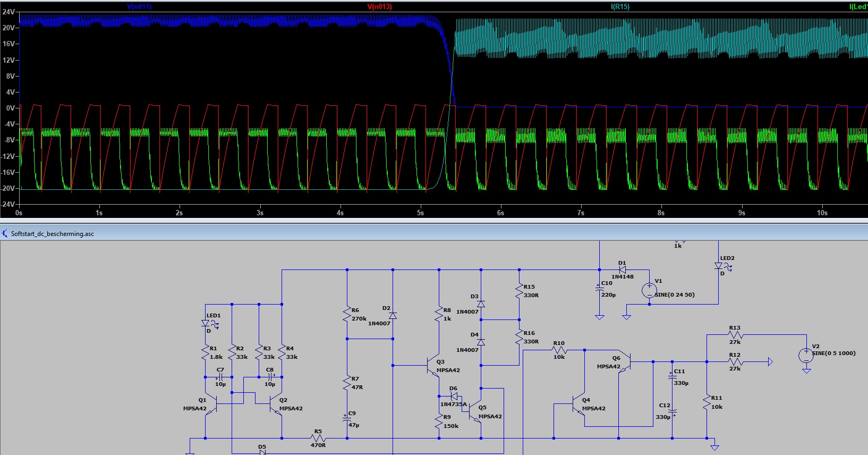Click the V(n011) blue trace label
Screen dimensions: 868x455
pos(139,7)
